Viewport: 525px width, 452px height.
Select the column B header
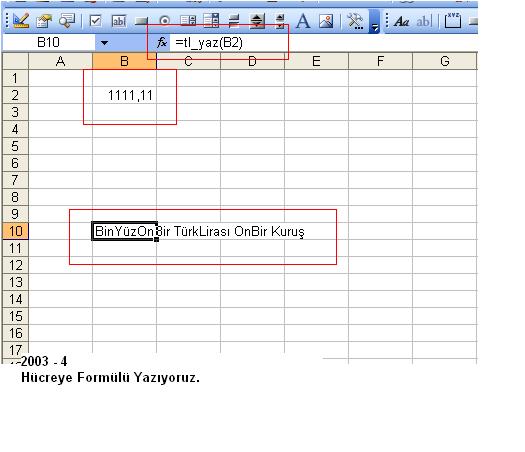click(x=124, y=61)
